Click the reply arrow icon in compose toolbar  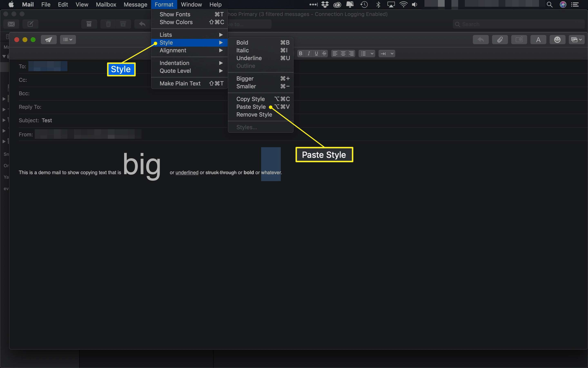[481, 40]
